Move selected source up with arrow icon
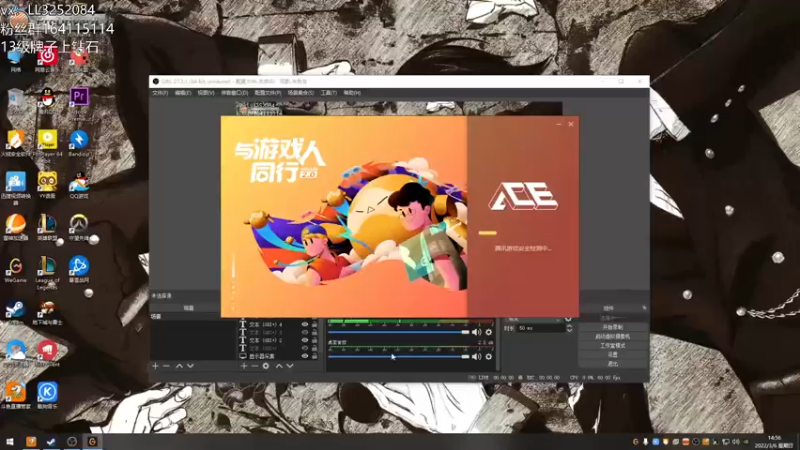 click(279, 366)
